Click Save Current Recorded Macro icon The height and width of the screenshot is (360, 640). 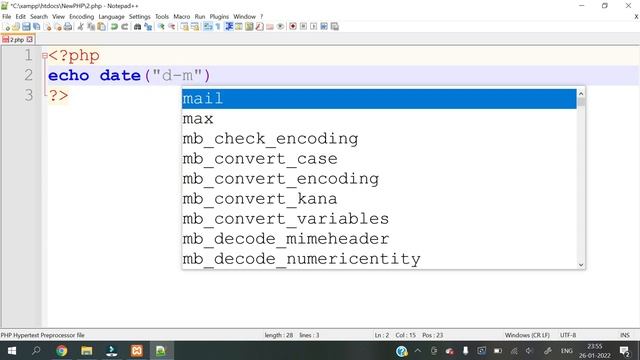click(335, 27)
